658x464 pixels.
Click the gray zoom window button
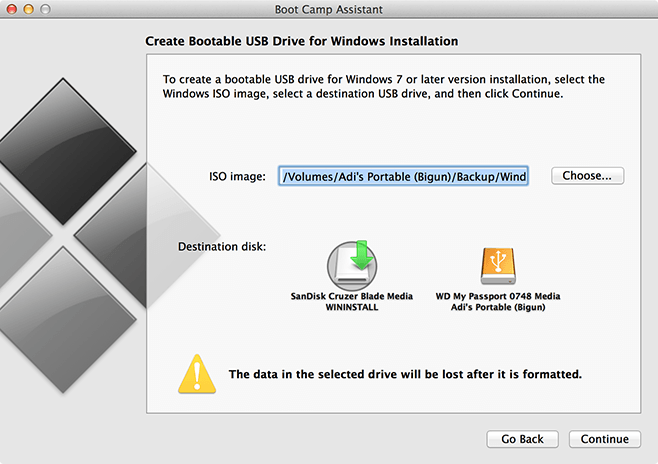click(x=45, y=9)
